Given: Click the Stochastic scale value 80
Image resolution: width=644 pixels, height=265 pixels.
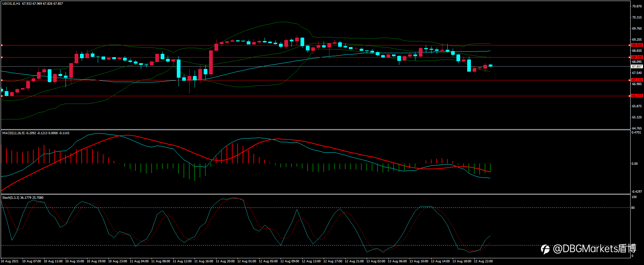Looking at the screenshot, I should [x=633, y=208].
